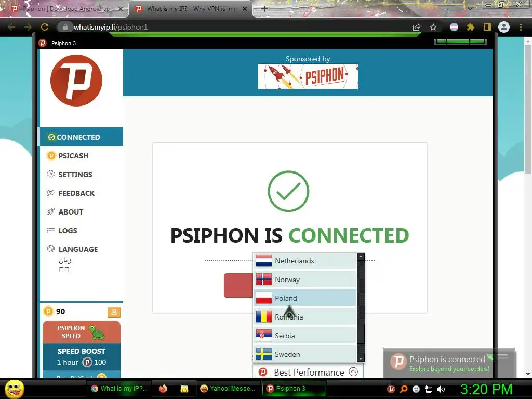Click the Feedback speech bubble icon

point(51,193)
